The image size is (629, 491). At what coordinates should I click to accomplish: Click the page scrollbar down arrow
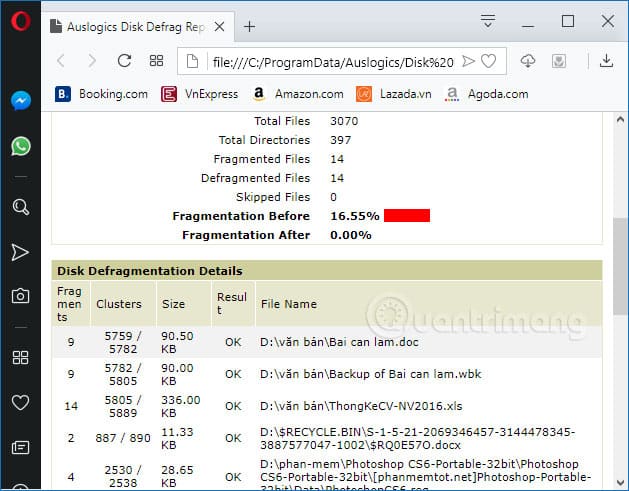620,483
